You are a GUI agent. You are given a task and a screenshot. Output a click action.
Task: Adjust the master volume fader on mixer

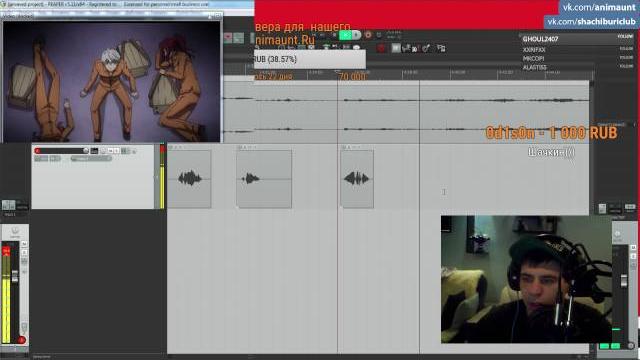pyautogui.click(x=15, y=276)
